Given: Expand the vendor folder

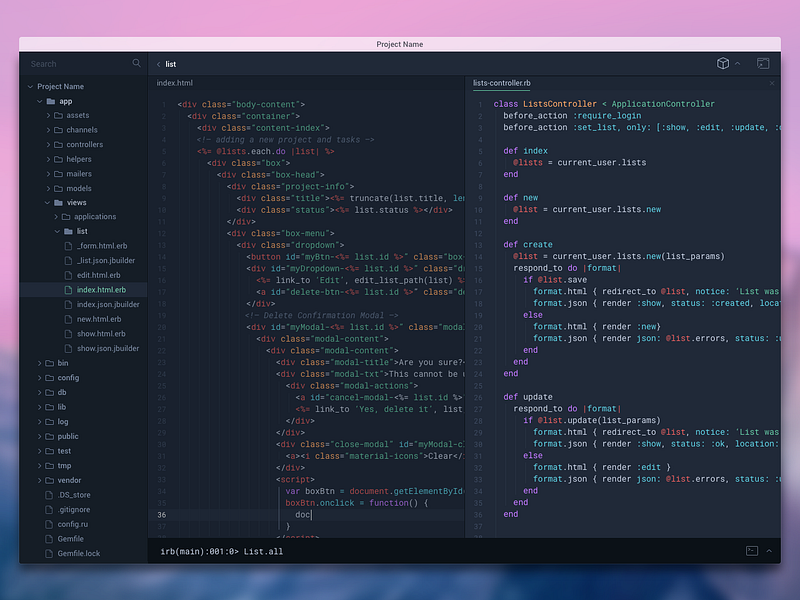Looking at the screenshot, I should 38,480.
